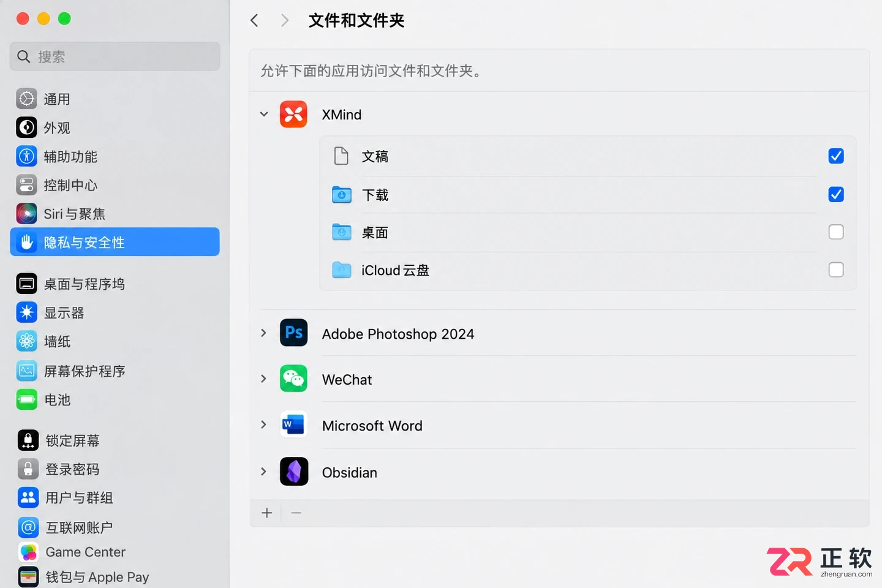Image resolution: width=882 pixels, height=588 pixels.
Task: Click the 下载 folder icon
Action: (342, 195)
